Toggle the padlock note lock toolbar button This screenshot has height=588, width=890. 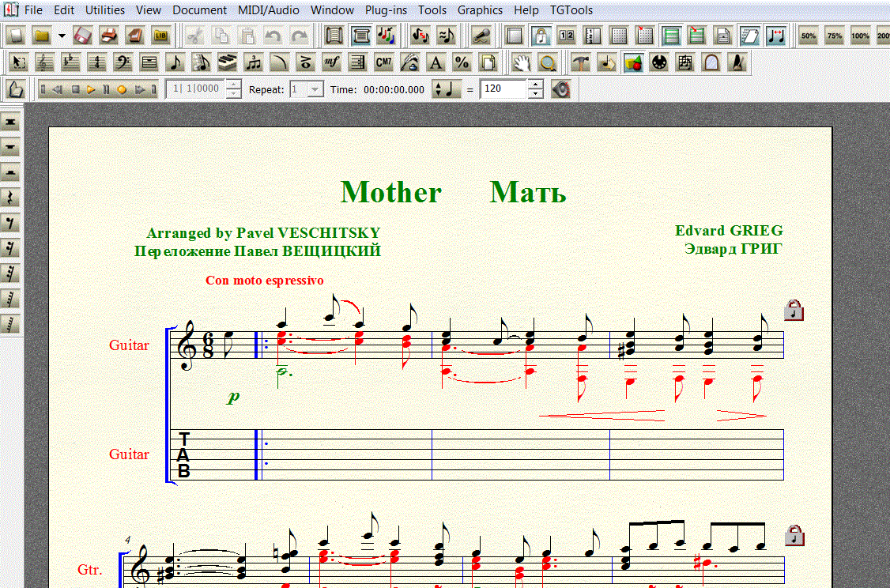pyautogui.click(x=541, y=36)
